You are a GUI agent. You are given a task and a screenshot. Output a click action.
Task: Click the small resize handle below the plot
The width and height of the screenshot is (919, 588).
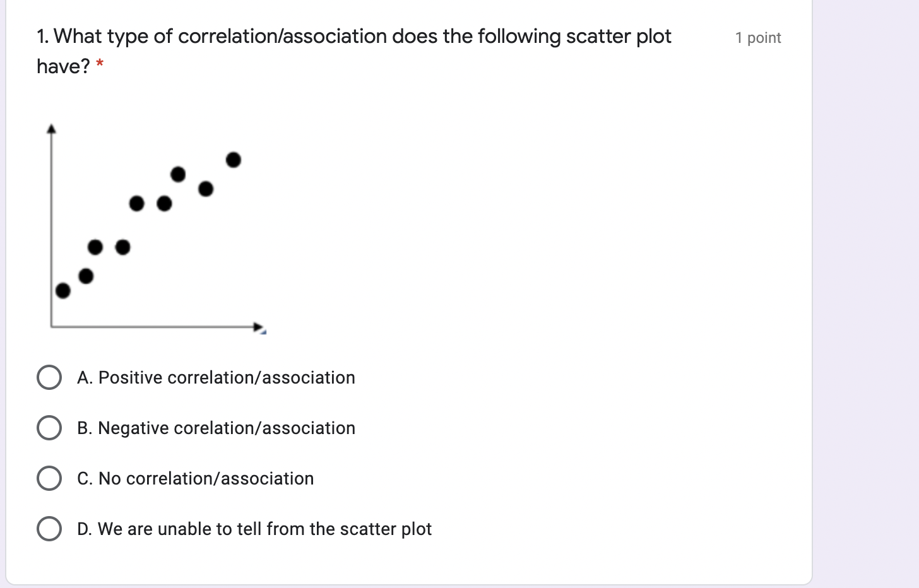click(x=263, y=332)
